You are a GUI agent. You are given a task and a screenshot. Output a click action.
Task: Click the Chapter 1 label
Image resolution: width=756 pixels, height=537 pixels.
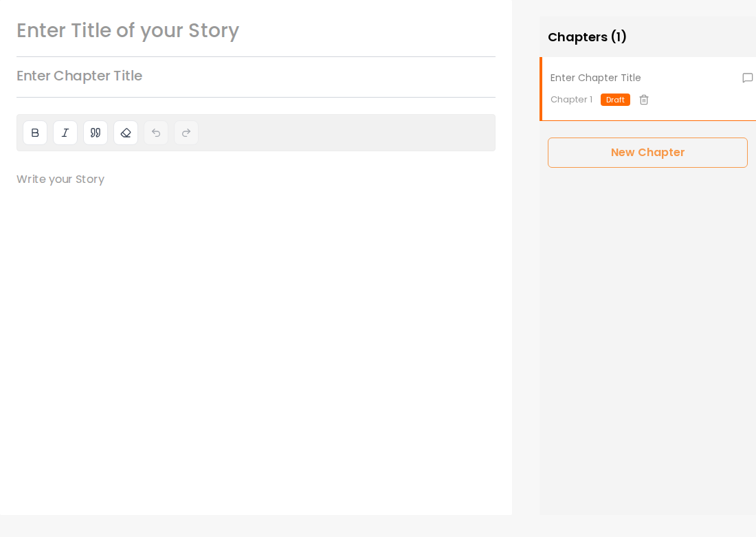tap(571, 100)
